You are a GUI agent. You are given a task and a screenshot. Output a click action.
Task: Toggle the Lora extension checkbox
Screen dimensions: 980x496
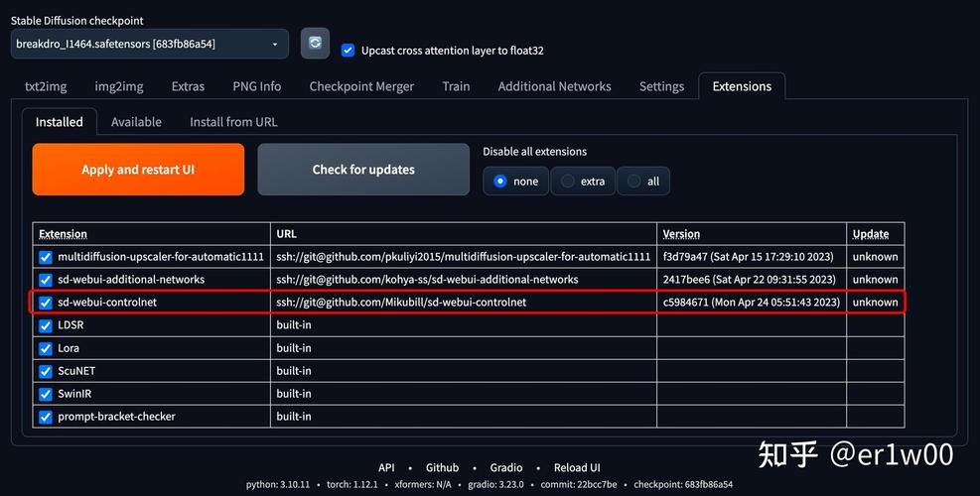46,348
